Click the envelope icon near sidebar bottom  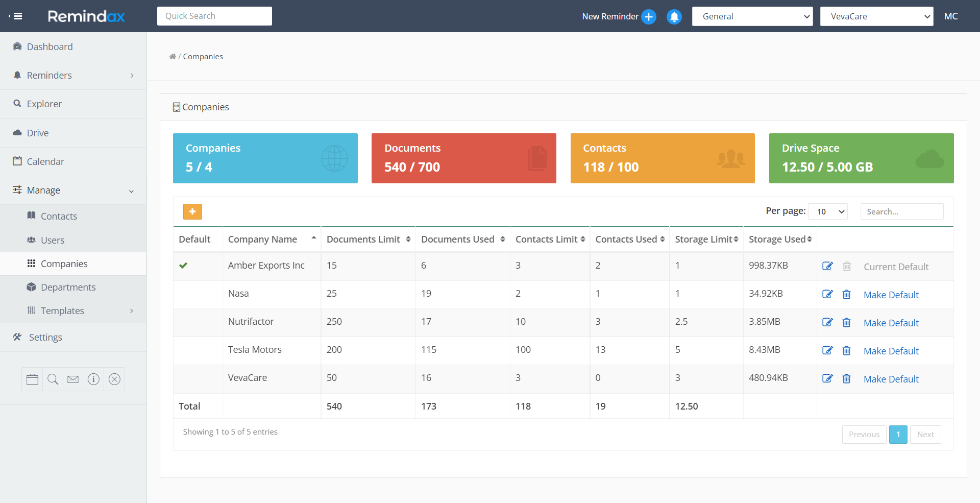pos(73,379)
